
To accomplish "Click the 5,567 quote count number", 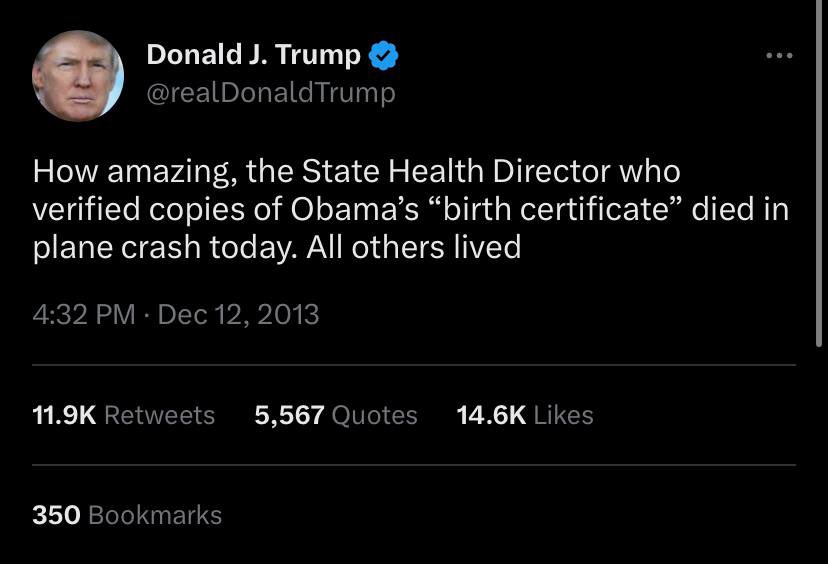I will pos(289,415).
